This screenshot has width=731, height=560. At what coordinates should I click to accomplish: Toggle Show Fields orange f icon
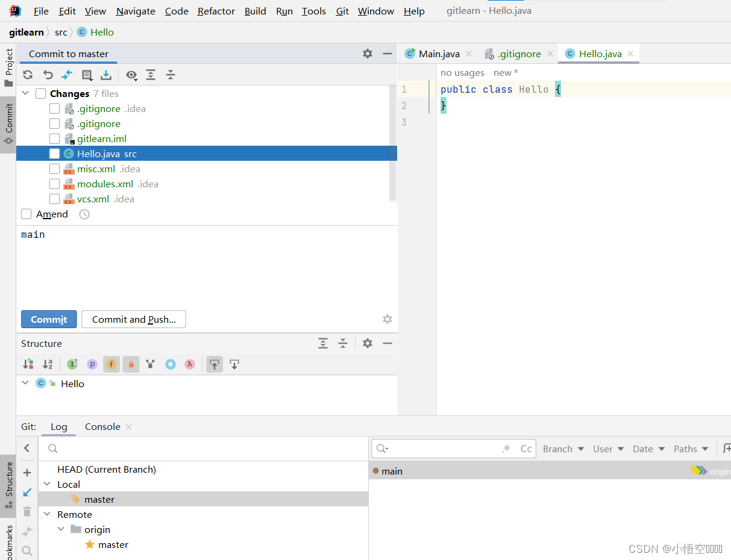tap(111, 364)
